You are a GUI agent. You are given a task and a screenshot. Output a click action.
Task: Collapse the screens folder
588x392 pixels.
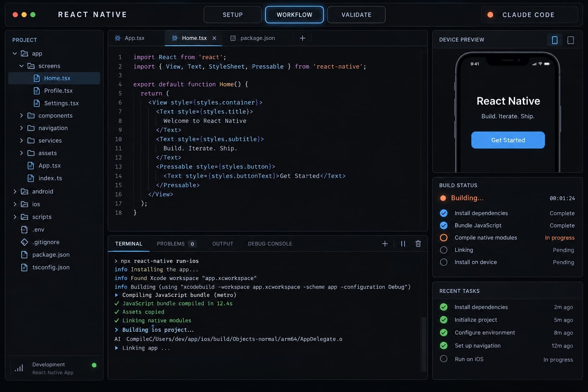(x=21, y=66)
